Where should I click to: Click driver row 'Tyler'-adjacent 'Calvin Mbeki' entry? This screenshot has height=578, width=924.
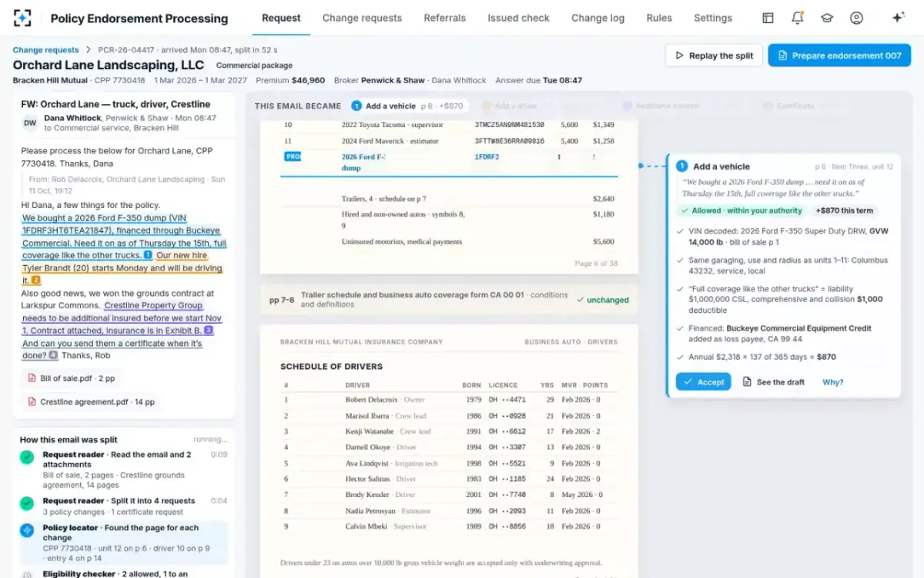click(x=449, y=526)
